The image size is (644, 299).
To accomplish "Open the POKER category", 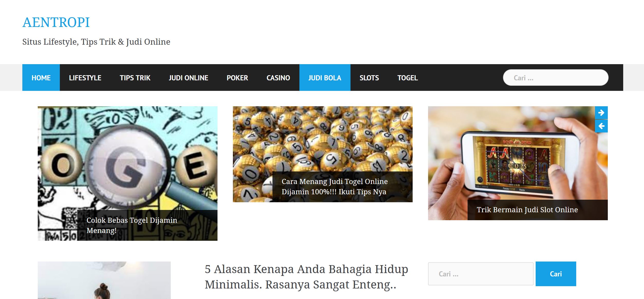I will click(237, 78).
